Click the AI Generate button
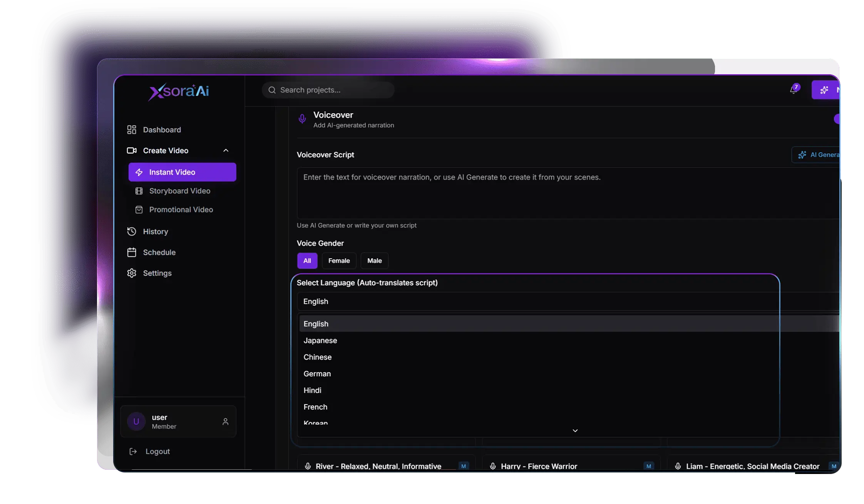 click(815, 155)
